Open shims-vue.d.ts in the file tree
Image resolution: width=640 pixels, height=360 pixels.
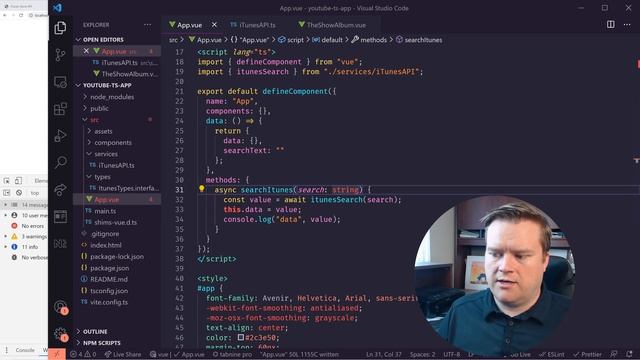click(117, 222)
